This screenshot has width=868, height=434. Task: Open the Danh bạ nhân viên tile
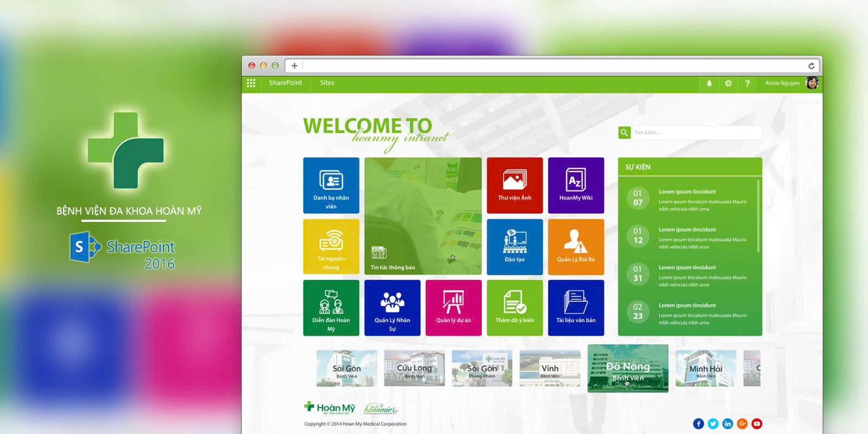tap(331, 186)
